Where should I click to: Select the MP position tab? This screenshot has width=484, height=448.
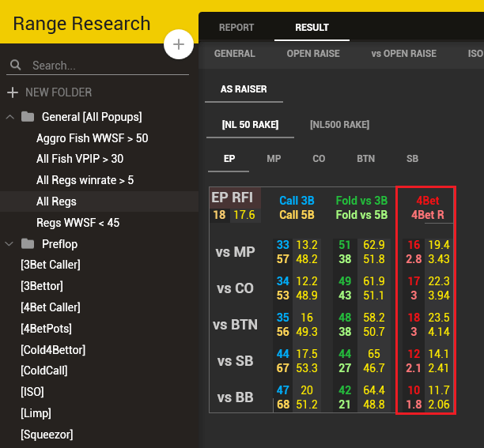(x=274, y=159)
